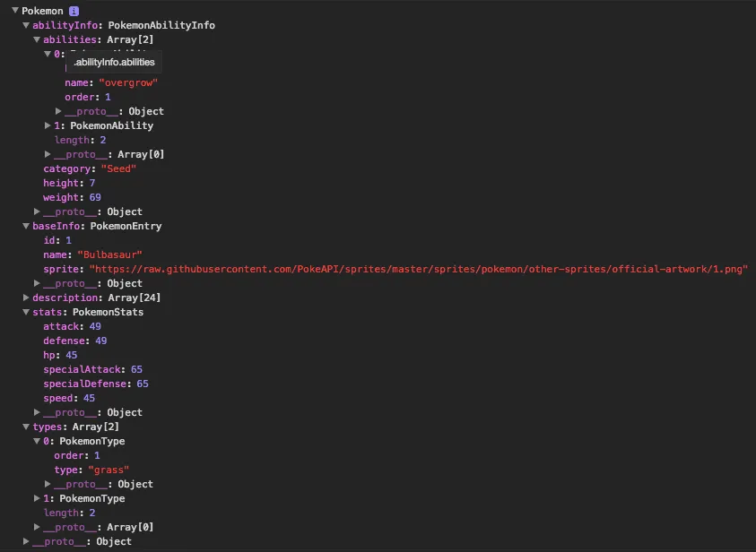The image size is (756, 552).
Task: Expand the __proto__ Object under abilityInfo
Action: coord(36,211)
